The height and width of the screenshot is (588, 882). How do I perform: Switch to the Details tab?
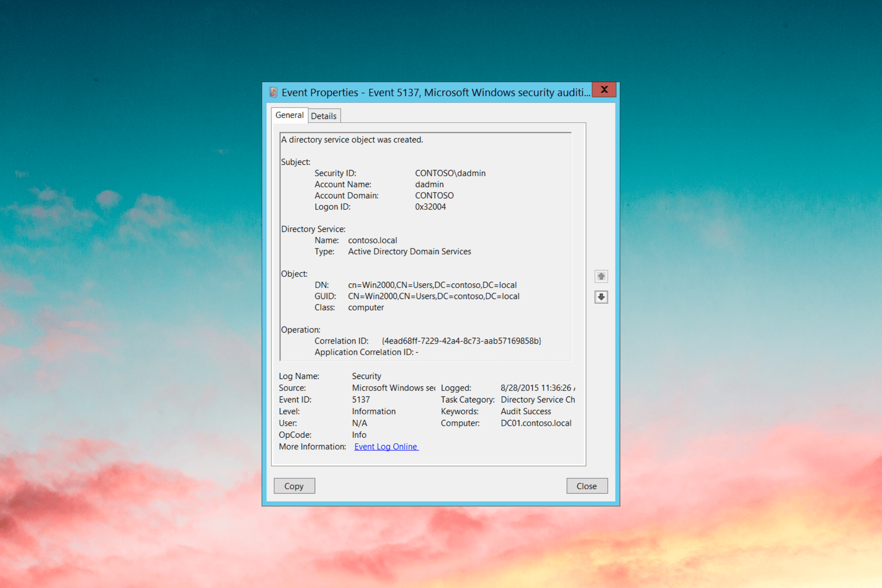point(324,116)
